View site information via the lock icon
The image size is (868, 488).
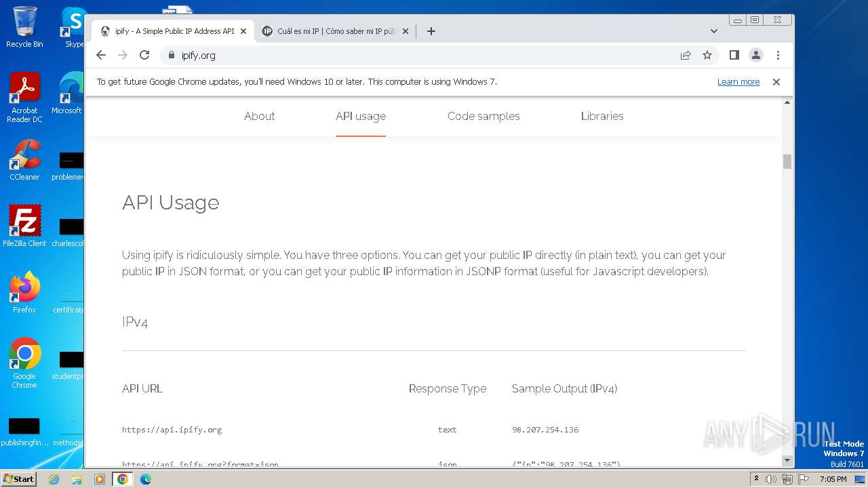tap(171, 55)
